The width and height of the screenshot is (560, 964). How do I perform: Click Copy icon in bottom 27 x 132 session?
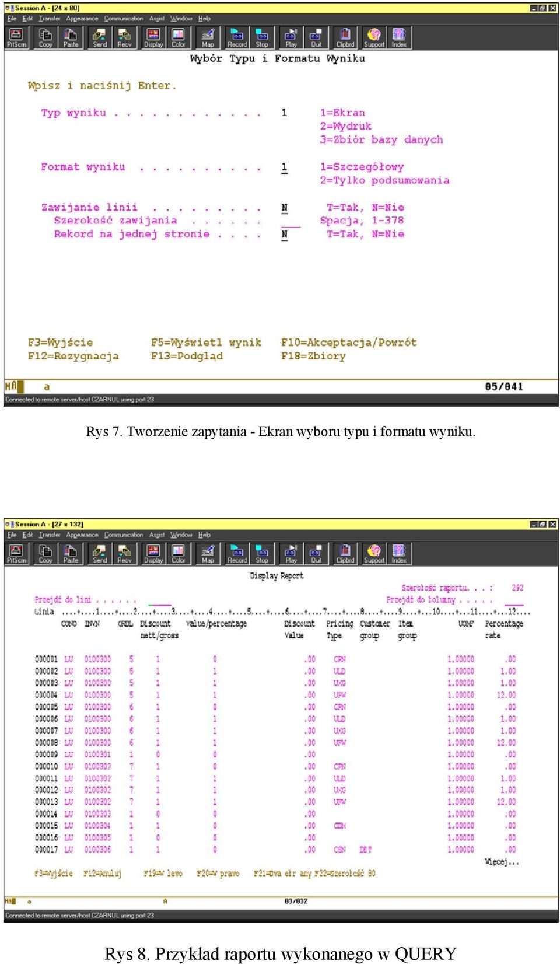pyautogui.click(x=45, y=553)
